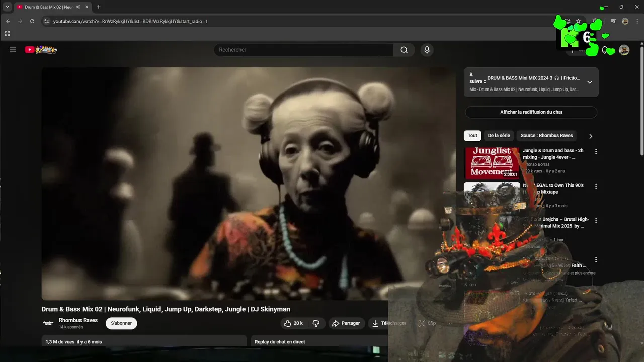
Task: Open the Rhombus Raves channel name
Action: point(78,320)
